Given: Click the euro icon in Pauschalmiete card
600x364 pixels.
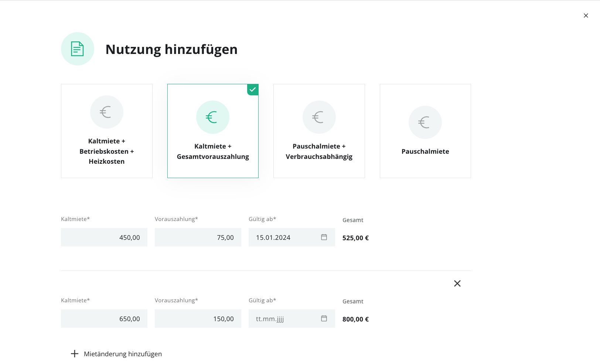Looking at the screenshot, I should coord(425,122).
